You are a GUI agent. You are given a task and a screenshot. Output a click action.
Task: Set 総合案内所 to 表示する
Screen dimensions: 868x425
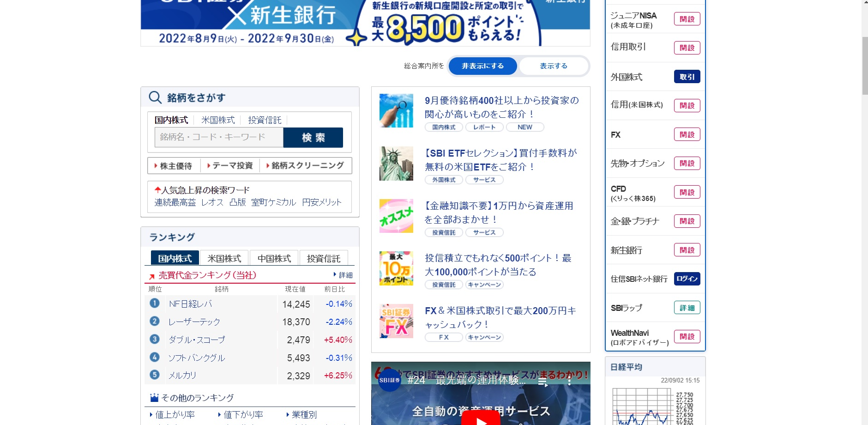pyautogui.click(x=554, y=66)
